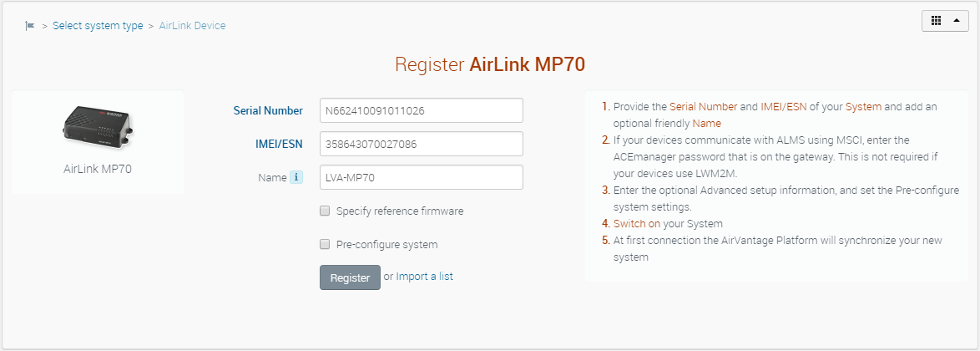Expand the caret arrow beside the grid icon
Viewport: 980px width, 351px height.
point(956,21)
